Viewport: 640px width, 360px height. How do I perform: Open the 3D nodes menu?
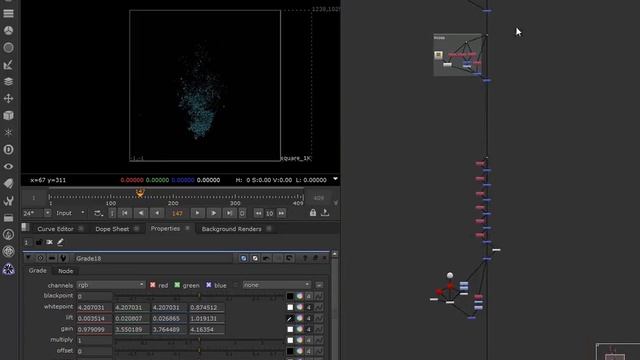8,116
